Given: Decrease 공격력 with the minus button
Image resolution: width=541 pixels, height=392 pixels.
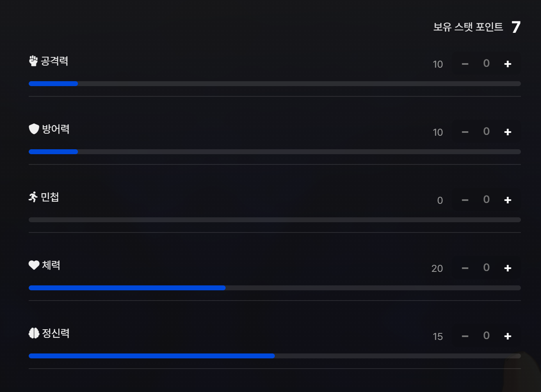Looking at the screenshot, I should click(x=465, y=64).
